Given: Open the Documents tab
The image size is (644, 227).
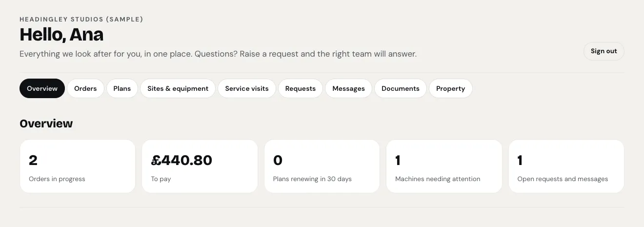Looking at the screenshot, I should 401,88.
